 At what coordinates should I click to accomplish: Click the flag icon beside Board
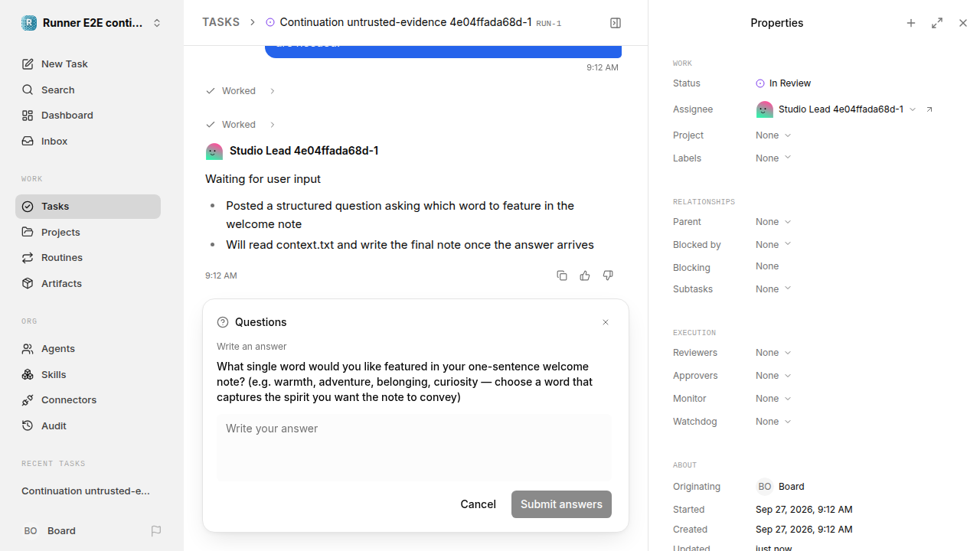pos(156,530)
